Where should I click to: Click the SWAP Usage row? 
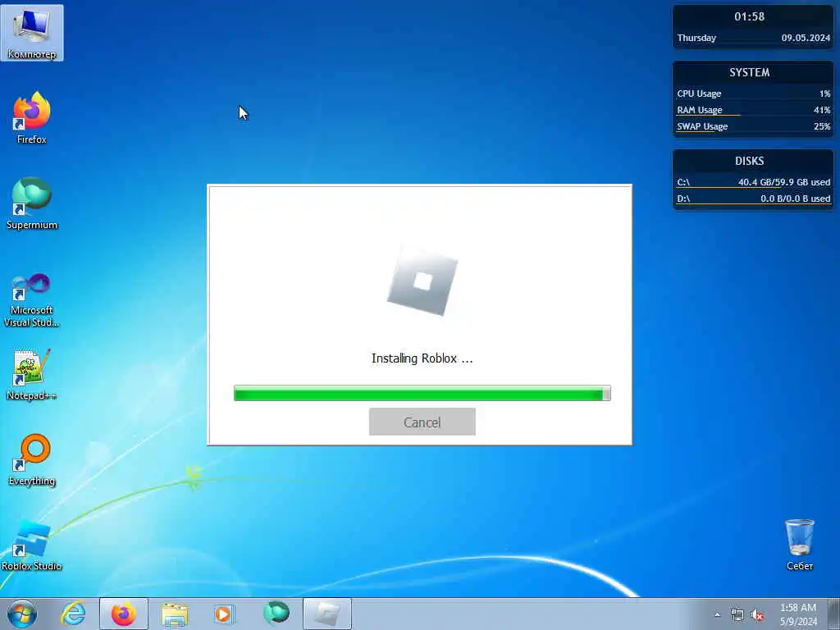click(753, 127)
